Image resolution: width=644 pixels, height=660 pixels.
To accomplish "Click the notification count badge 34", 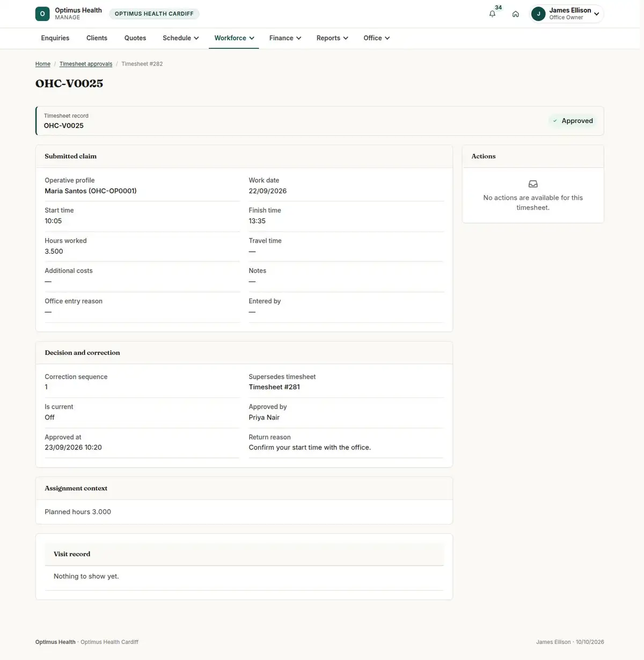I will (499, 8).
